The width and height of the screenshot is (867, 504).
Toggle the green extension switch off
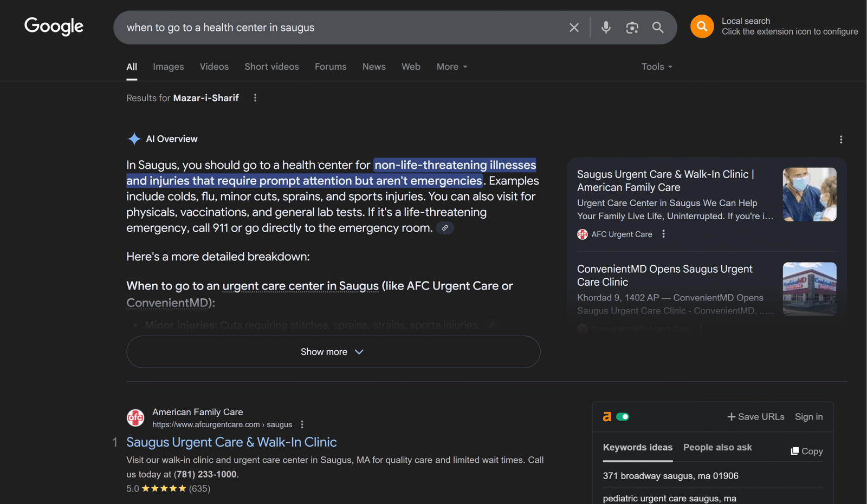623,417
